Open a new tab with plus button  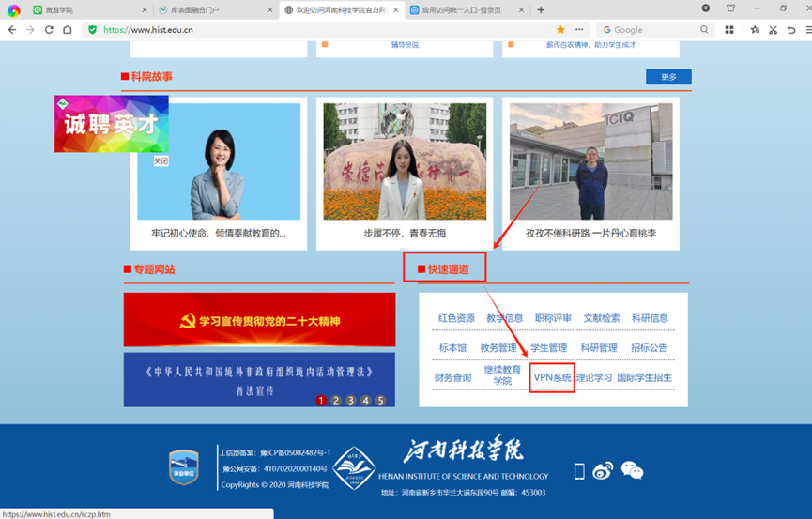pyautogui.click(x=541, y=10)
